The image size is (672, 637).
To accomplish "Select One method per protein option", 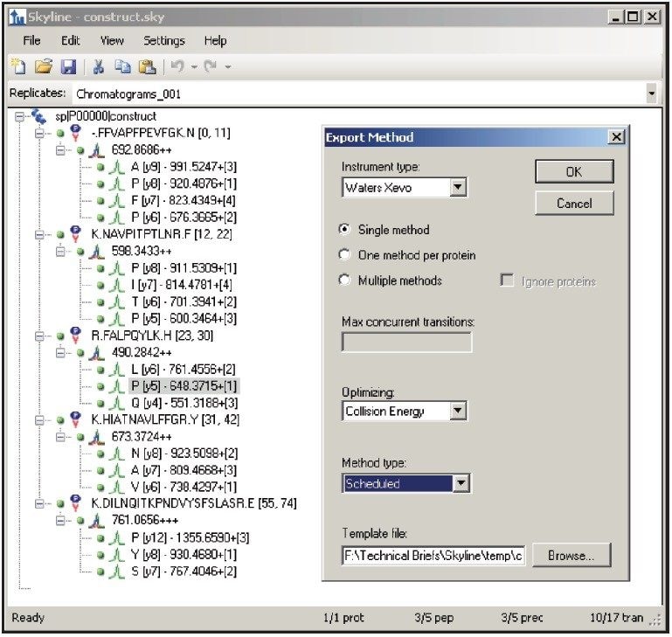I will point(344,254).
